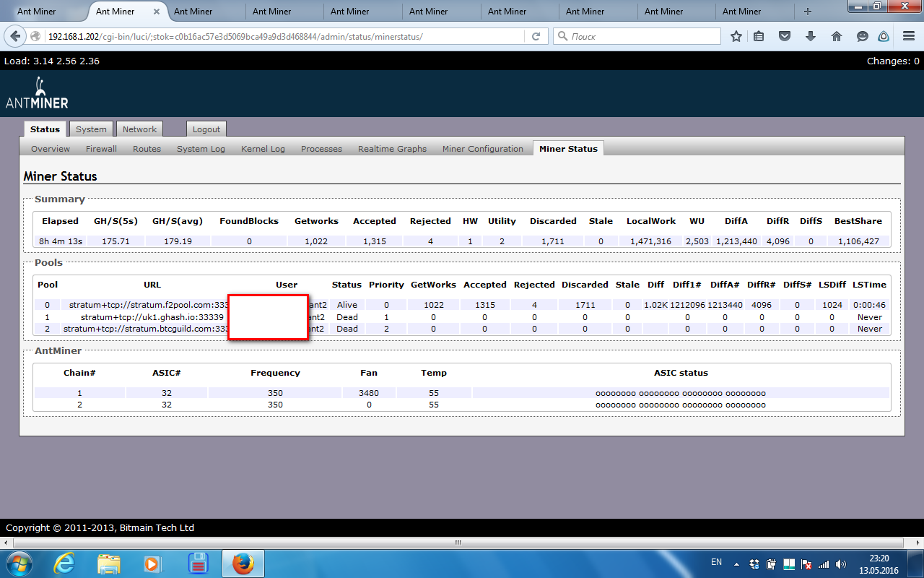Open the Network tab
Screen dimensions: 924x578
139,129
